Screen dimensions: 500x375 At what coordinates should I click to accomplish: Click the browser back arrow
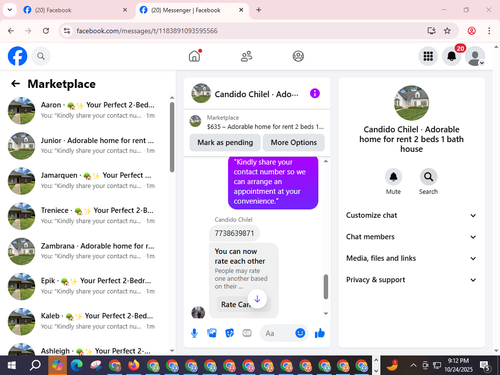click(x=11, y=31)
